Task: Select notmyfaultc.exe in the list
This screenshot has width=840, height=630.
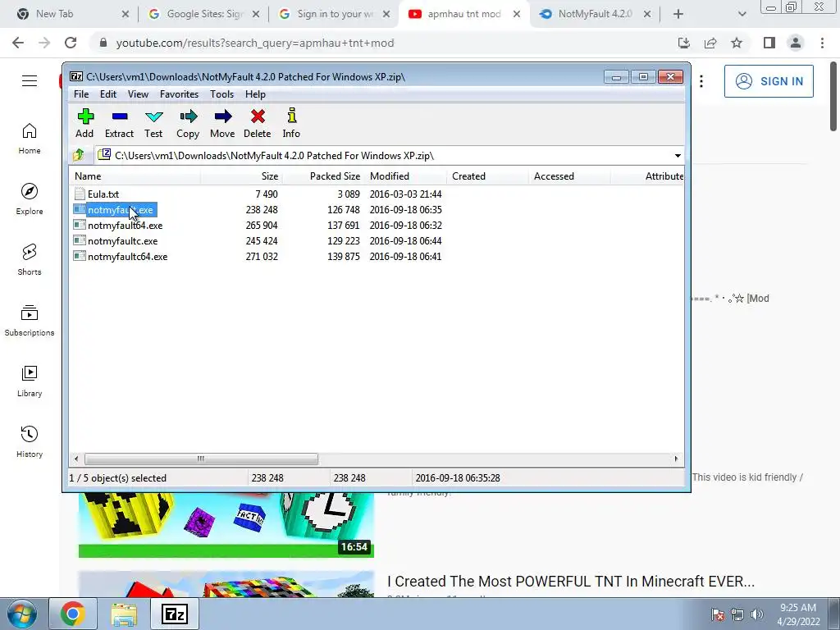Action: click(x=123, y=241)
